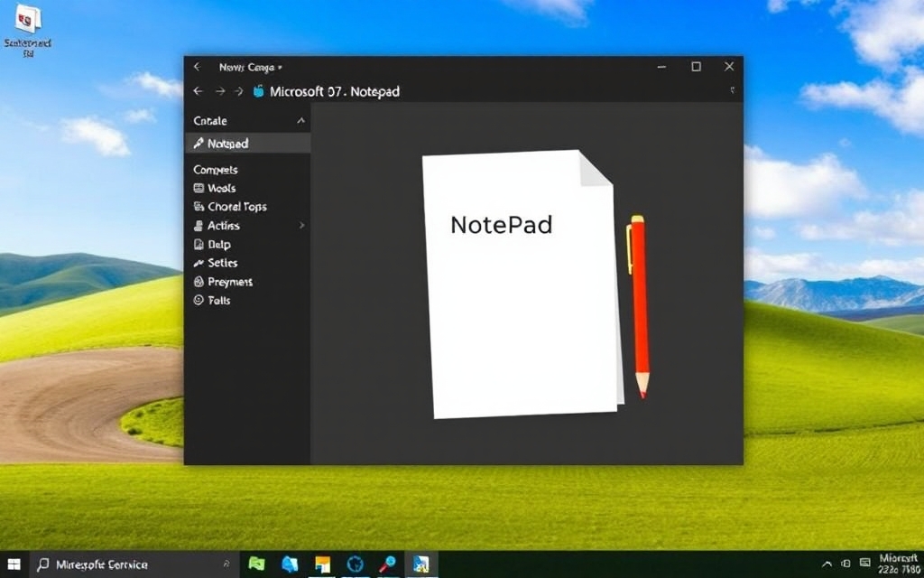Open the "Folls" sidebar entry
The image size is (924, 578).
pos(211,300)
